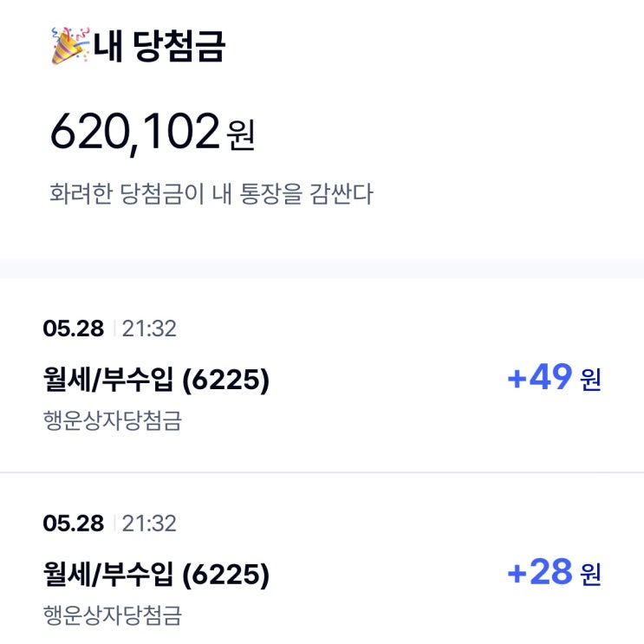Viewport: 644px width, 644px height.
Task: Click the 화려한 당첨금이 내 통장을 감싼다 subtitle
Action: [211, 193]
